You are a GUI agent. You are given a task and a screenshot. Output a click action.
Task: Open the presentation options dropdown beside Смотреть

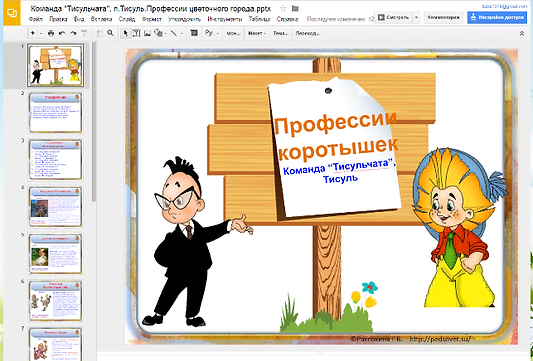pyautogui.click(x=416, y=17)
